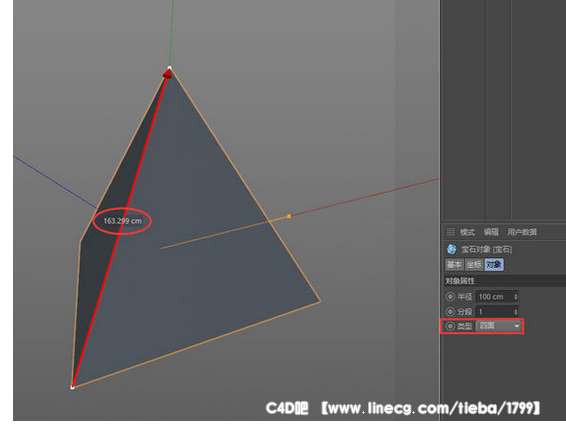The width and height of the screenshot is (566, 425).
Task: Click the 163.299 cm measurement label
Action: [122, 221]
